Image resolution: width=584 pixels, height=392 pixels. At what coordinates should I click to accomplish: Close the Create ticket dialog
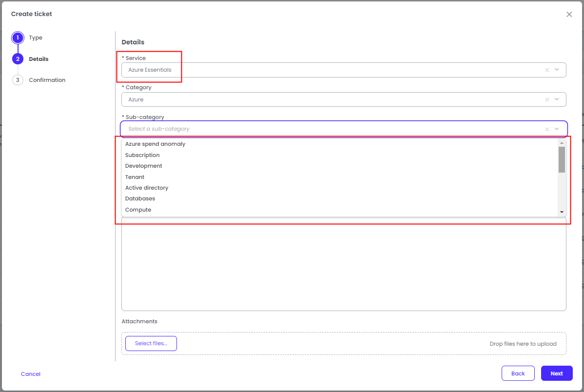[x=569, y=15]
